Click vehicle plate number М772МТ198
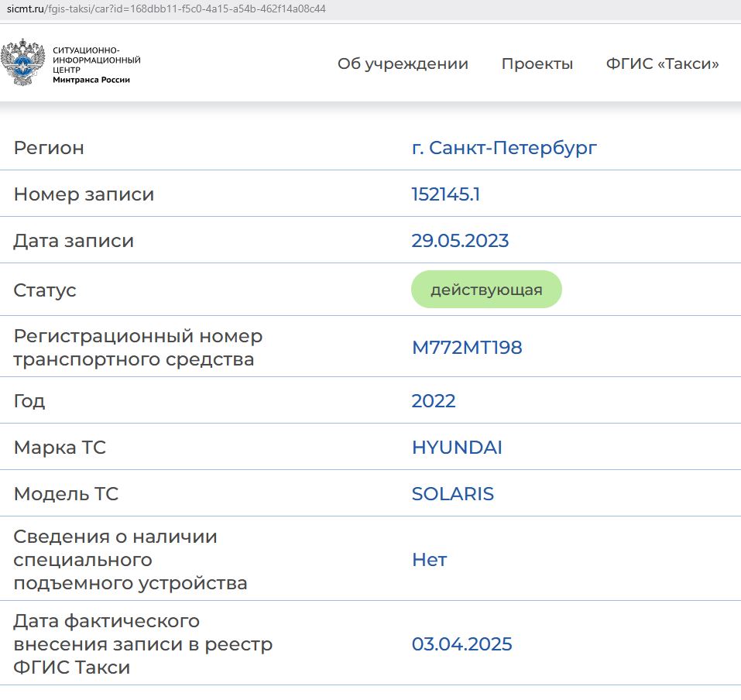The height and width of the screenshot is (700, 741). (467, 348)
